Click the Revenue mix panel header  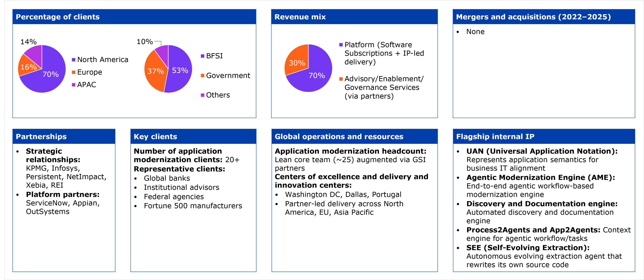[x=300, y=17]
